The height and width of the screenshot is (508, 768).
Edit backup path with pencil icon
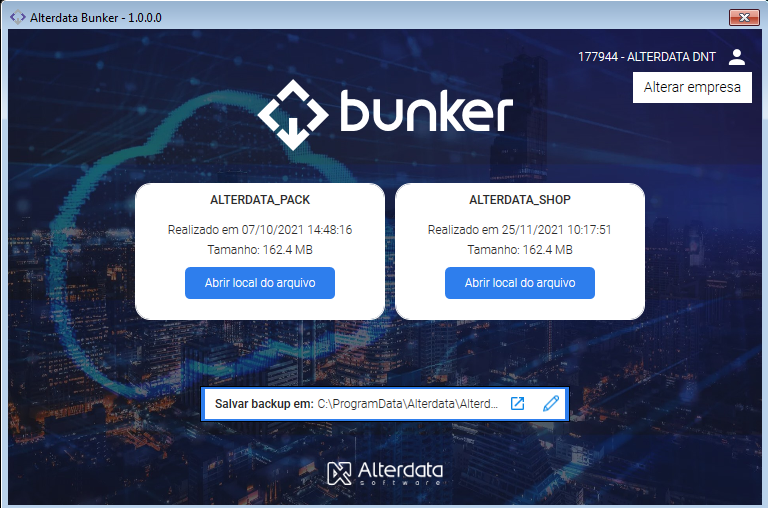(551, 404)
